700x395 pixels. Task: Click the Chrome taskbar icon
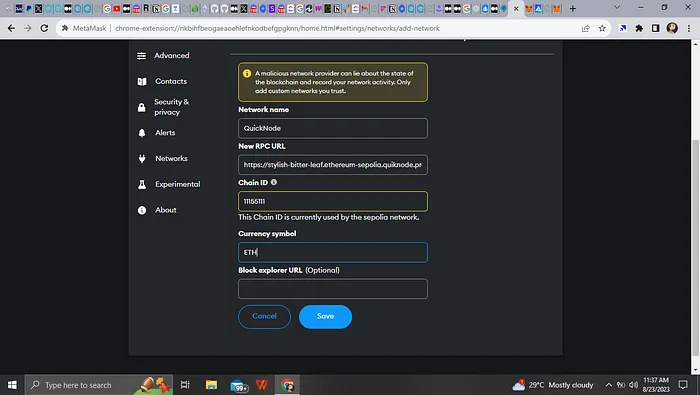(288, 385)
